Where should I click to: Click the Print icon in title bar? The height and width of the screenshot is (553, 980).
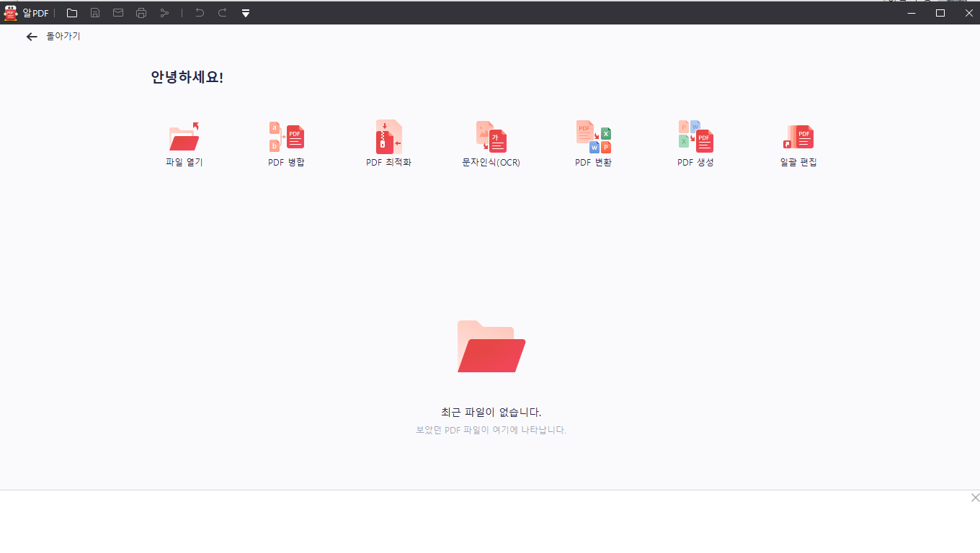pyautogui.click(x=141, y=13)
